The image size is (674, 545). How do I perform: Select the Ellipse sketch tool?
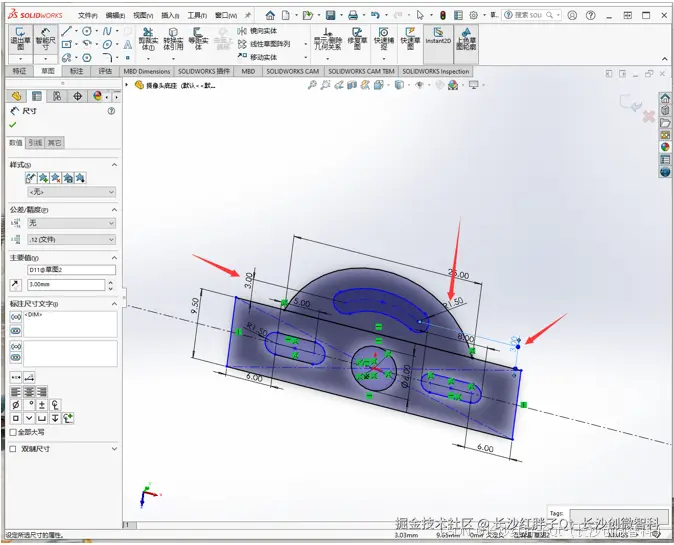pyautogui.click(x=107, y=44)
